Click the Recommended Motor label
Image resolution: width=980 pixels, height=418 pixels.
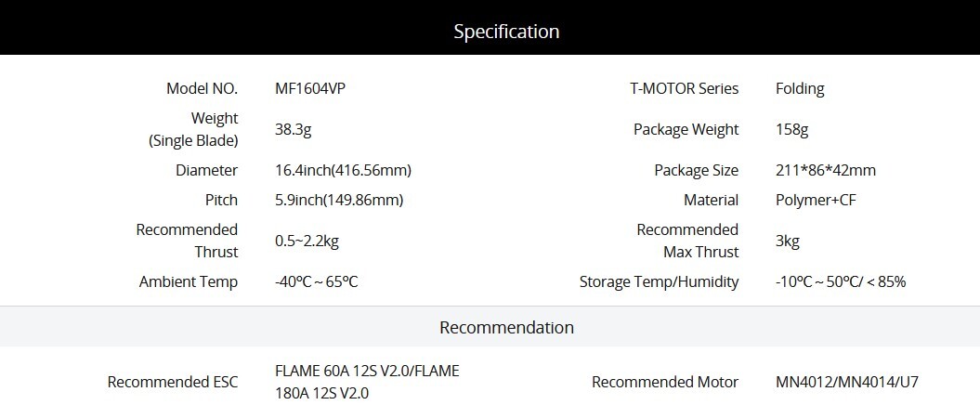click(665, 382)
